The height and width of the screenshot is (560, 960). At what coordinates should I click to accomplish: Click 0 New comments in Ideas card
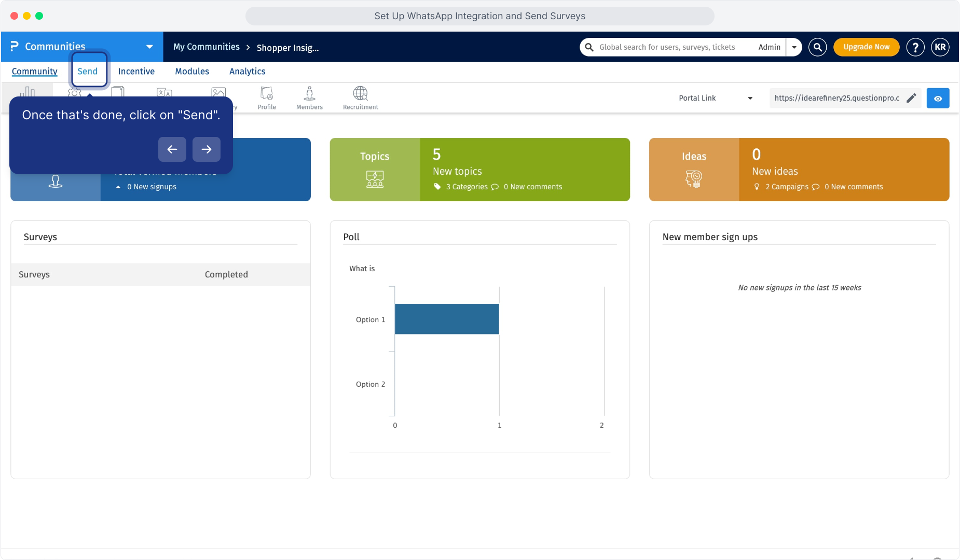pyautogui.click(x=854, y=187)
